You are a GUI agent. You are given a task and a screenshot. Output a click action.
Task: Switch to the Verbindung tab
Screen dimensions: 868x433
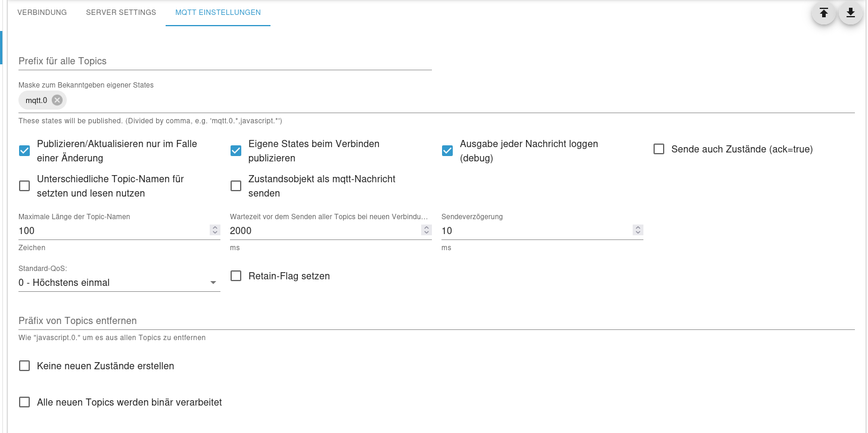pos(42,12)
